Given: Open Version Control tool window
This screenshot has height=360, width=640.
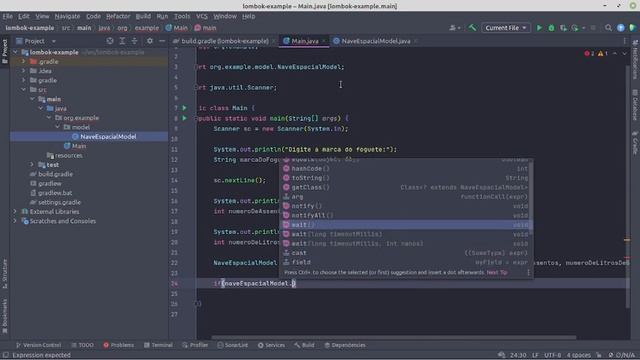Looking at the screenshot, I should point(38,345).
